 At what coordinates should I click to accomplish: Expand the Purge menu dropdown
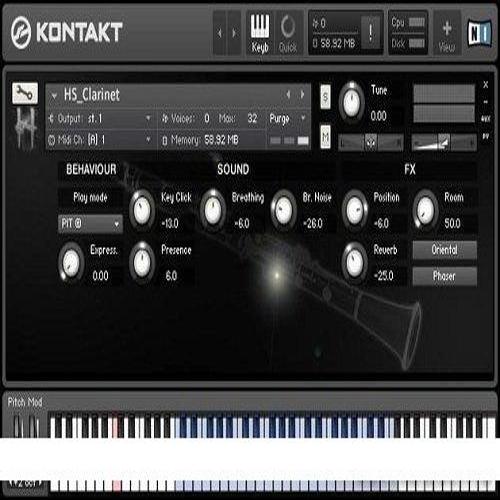click(287, 119)
